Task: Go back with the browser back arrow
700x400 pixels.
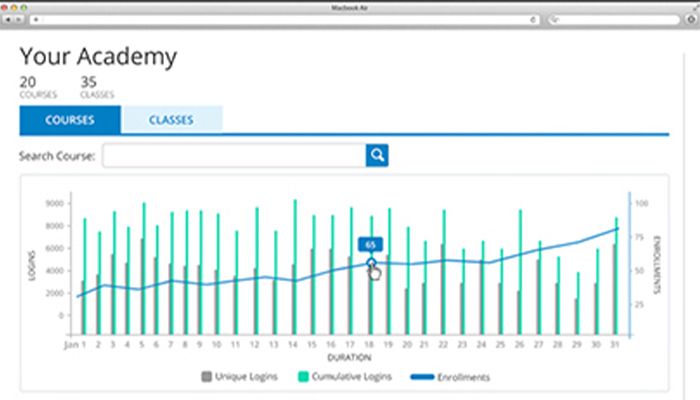Action: pyautogui.click(x=8, y=20)
